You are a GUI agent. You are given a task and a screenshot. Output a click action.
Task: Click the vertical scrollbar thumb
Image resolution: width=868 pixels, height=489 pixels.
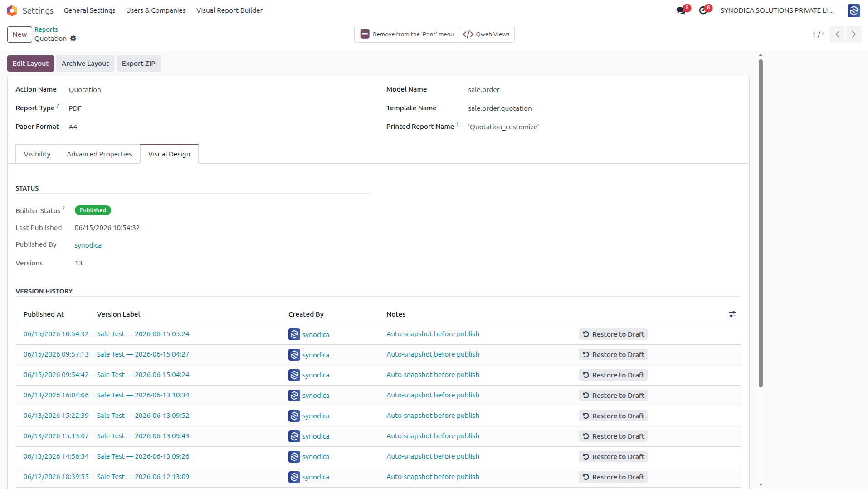761,224
